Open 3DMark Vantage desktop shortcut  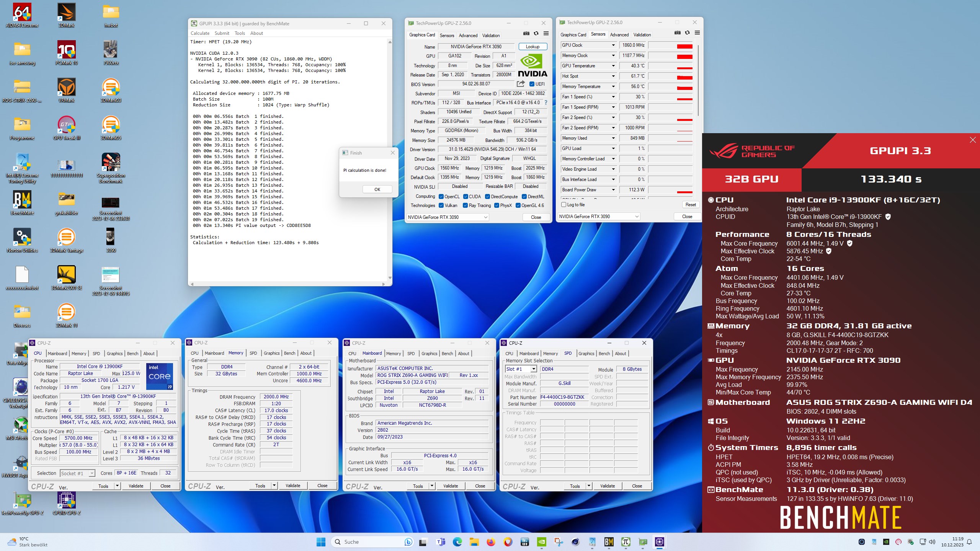67,240
